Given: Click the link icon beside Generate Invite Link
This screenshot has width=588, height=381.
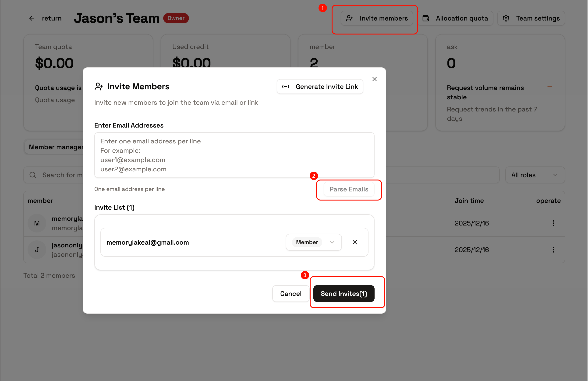Looking at the screenshot, I should coord(286,87).
